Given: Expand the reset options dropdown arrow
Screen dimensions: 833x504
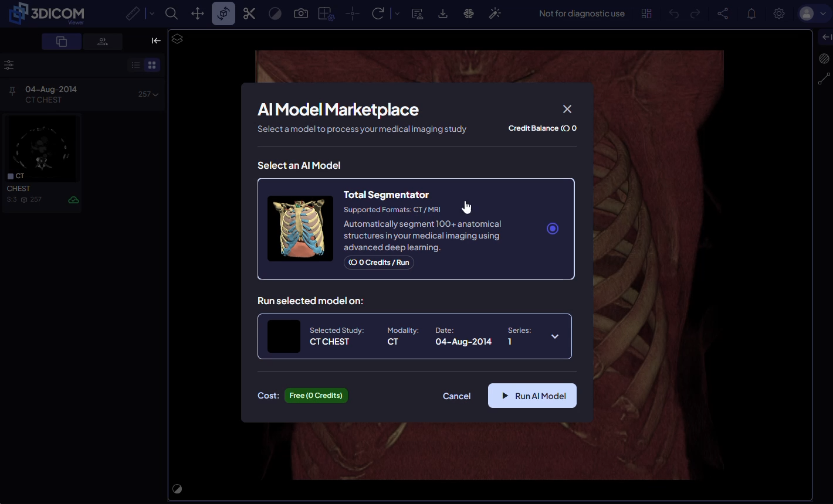Looking at the screenshot, I should click(x=397, y=13).
